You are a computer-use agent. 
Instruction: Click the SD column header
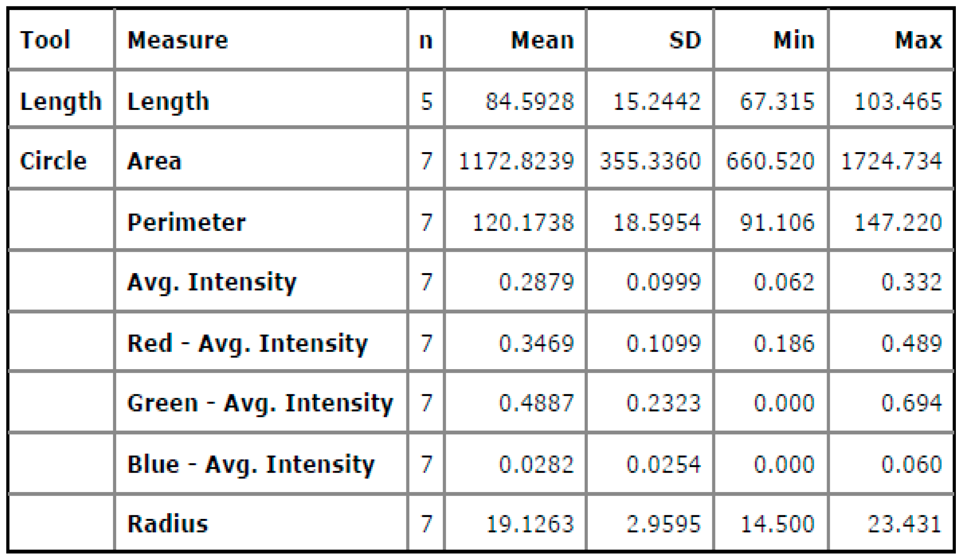point(685,40)
